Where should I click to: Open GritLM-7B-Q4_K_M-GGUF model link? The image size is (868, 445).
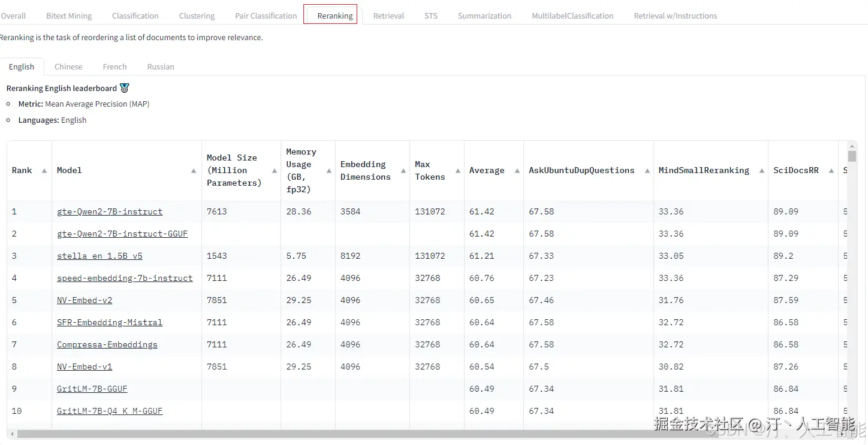110,411
